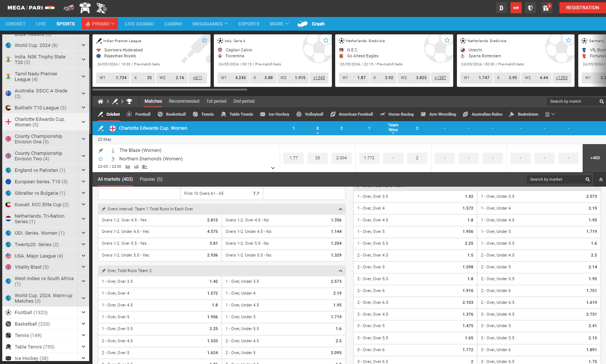Expand match details chevron under Northern Diamonds
The width and height of the screenshot is (606, 364).
(x=273, y=168)
